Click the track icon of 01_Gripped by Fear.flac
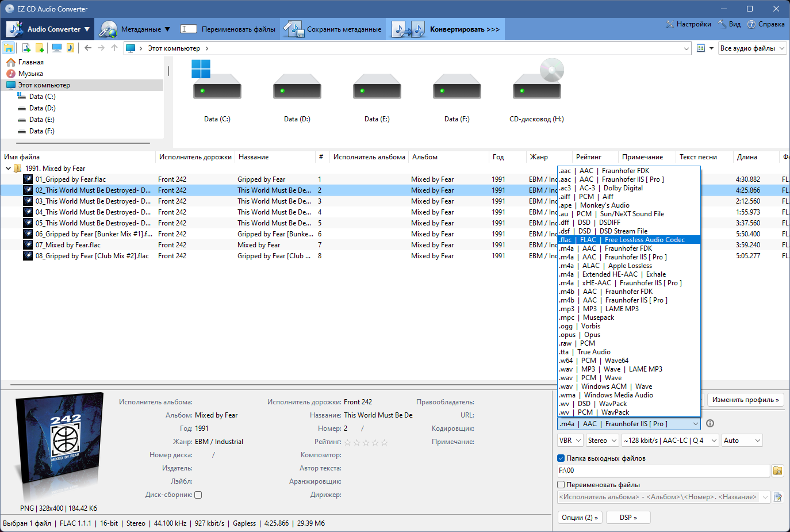The image size is (790, 532). [28, 179]
